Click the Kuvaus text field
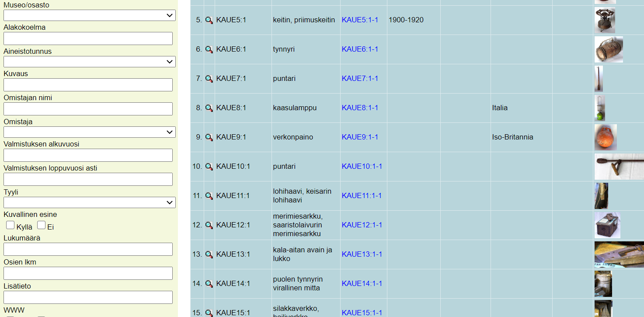Screen dimensions: 644x317 coord(88,85)
